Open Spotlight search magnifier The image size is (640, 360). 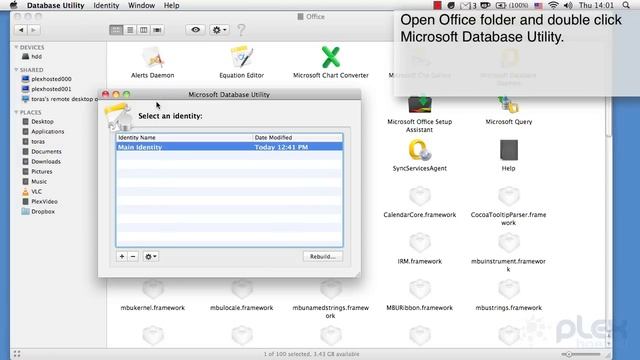pos(626,5)
